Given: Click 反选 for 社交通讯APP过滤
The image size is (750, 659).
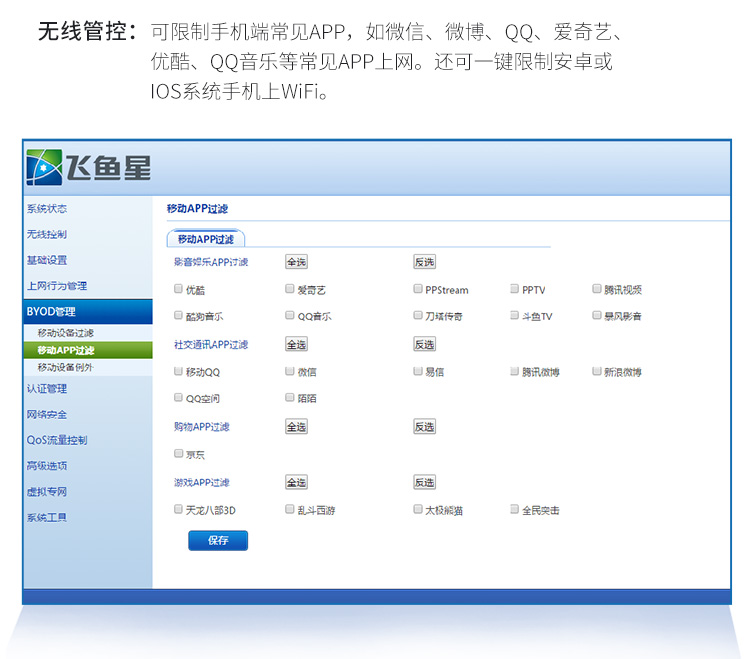Looking at the screenshot, I should tap(425, 344).
